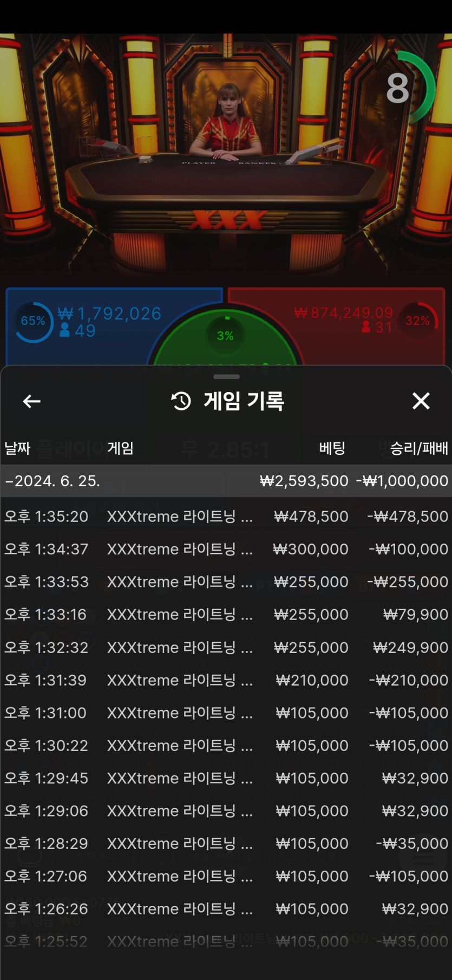
Task: Collapse the 2024. 6. 25. date group
Action: coord(226,481)
